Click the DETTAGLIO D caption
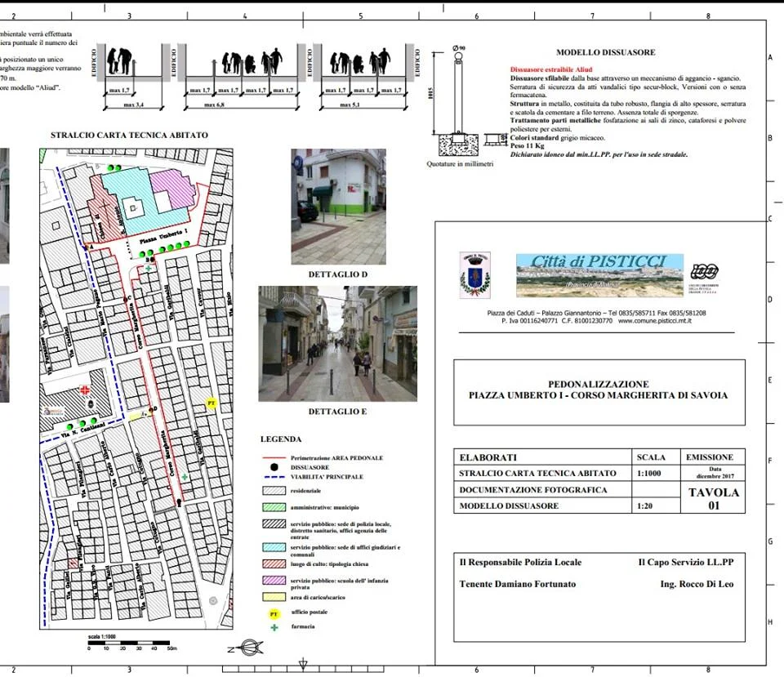 338,274
